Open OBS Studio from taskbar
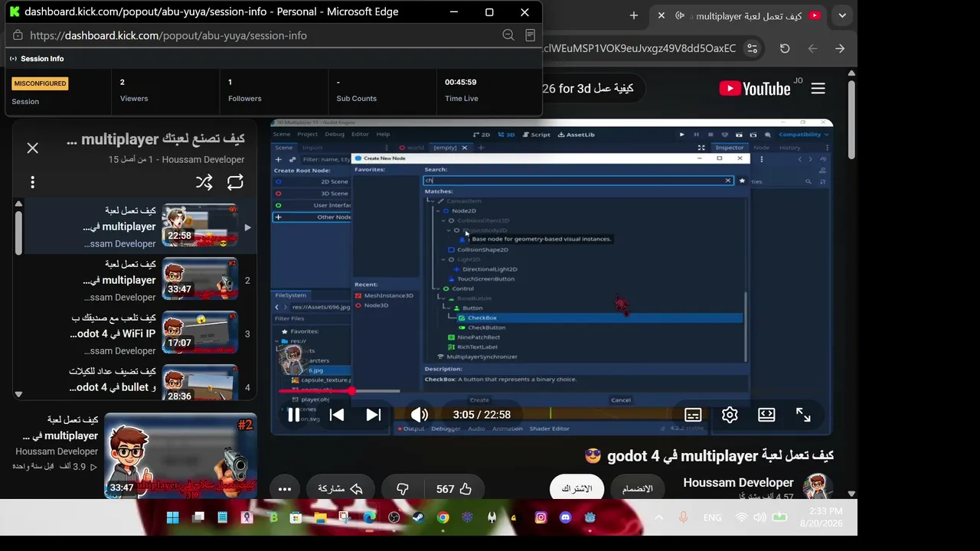Image resolution: width=980 pixels, height=551 pixels. [394, 517]
